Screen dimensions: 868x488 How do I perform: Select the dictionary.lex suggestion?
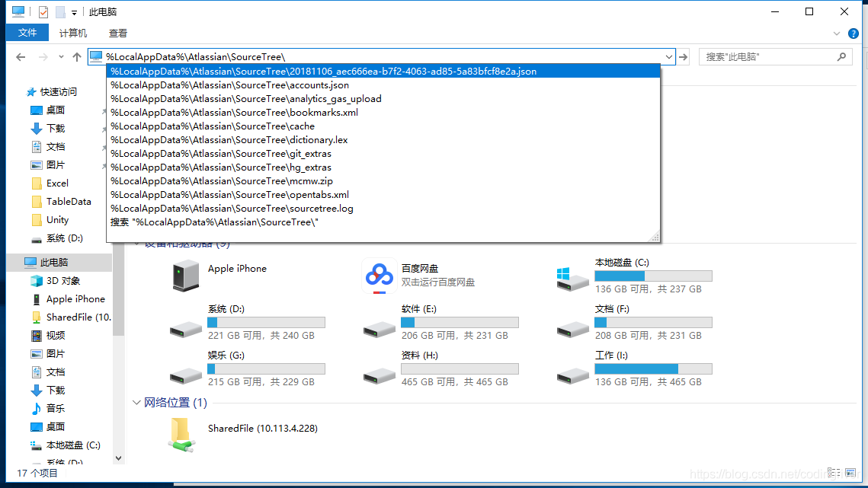[383, 140]
